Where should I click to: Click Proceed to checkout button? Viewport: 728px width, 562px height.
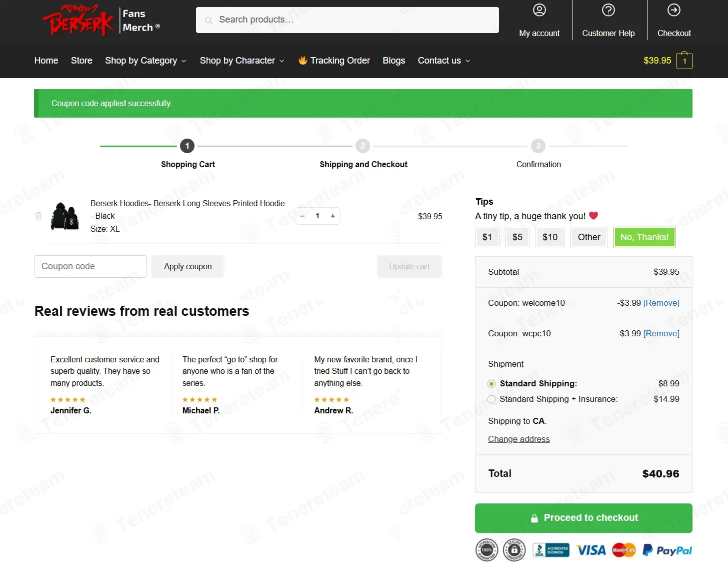[x=583, y=518]
